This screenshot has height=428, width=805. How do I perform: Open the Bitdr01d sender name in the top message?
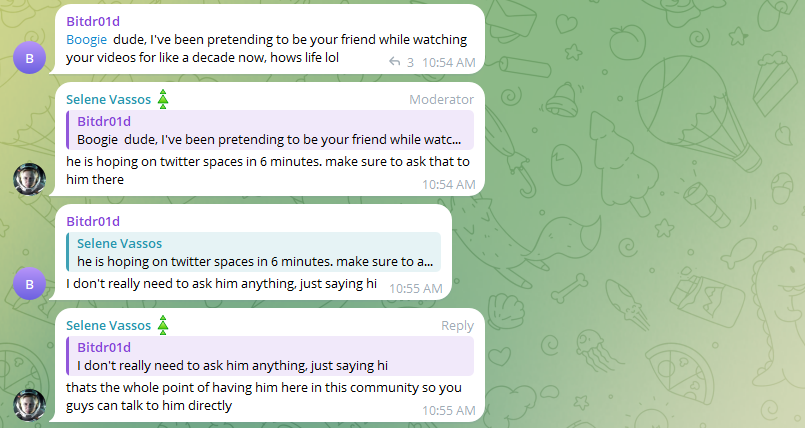point(93,21)
